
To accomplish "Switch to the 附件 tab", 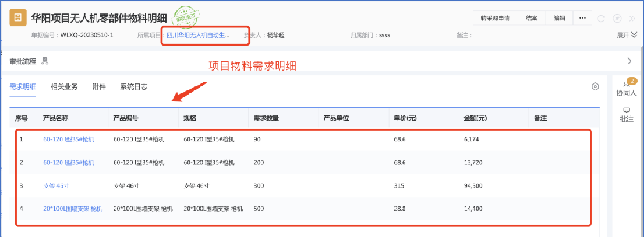I will (99, 86).
